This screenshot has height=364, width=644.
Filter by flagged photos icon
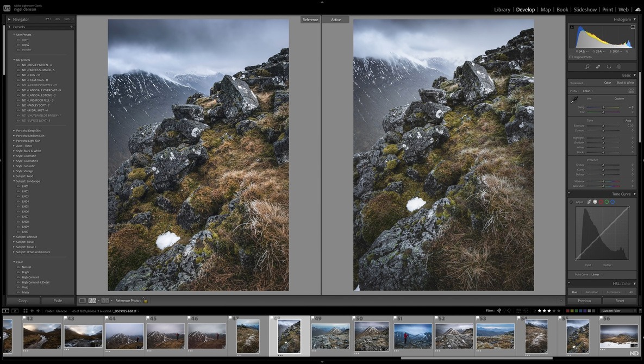coord(499,311)
